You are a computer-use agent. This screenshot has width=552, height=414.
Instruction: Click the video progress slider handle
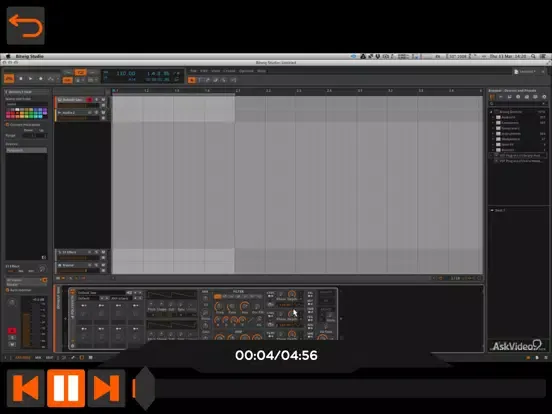145,388
